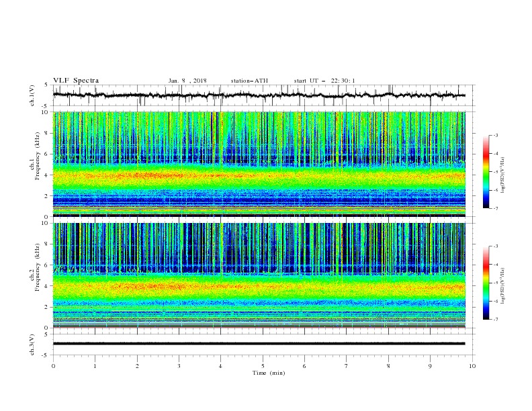
Task: Click the 'station=ATH' label
Action: 249,81
